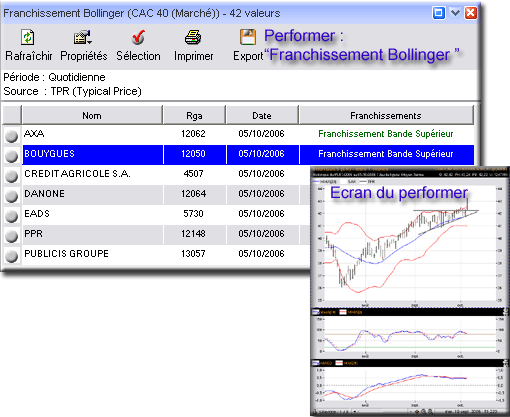Click AXA's green Franchissement Bande Supérieur text

tap(386, 134)
